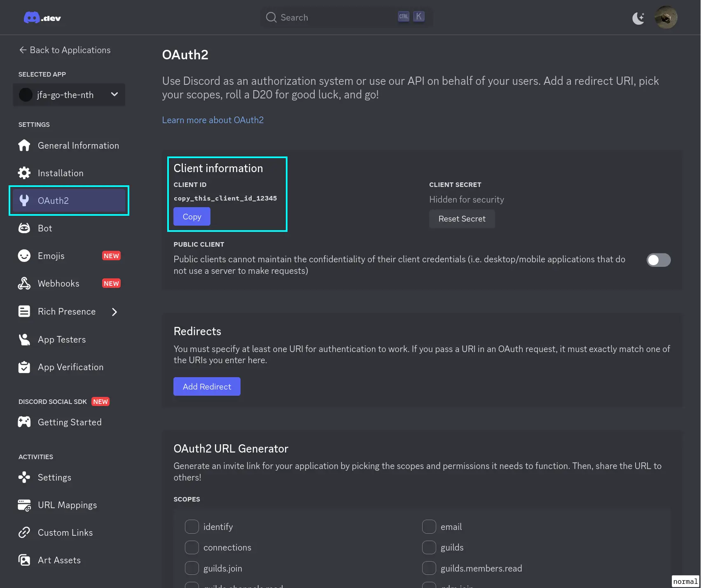Click the Bot robot icon

24,228
